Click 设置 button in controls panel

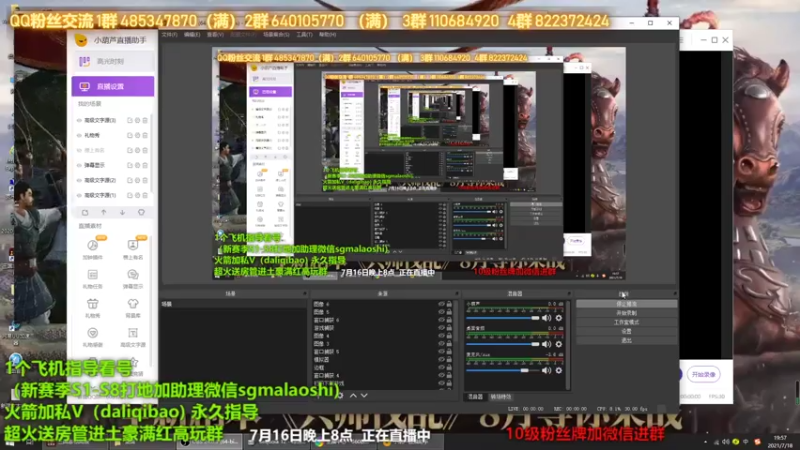627,332
